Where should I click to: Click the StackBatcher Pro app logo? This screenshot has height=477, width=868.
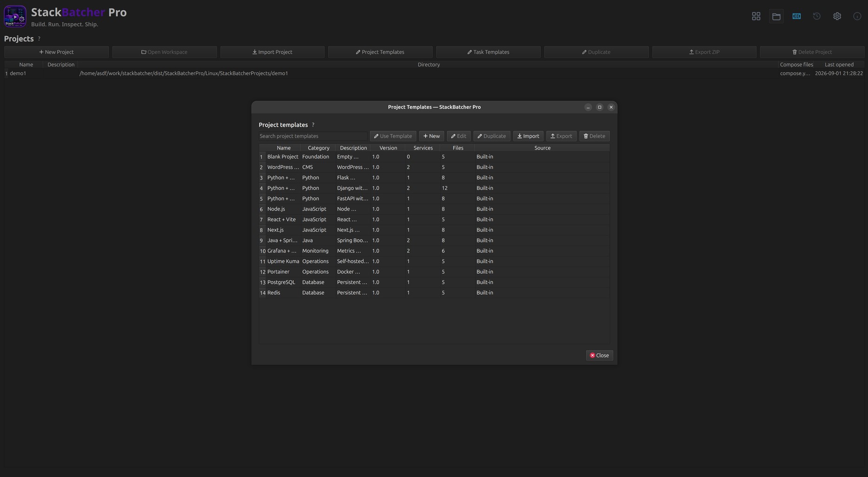pyautogui.click(x=15, y=16)
